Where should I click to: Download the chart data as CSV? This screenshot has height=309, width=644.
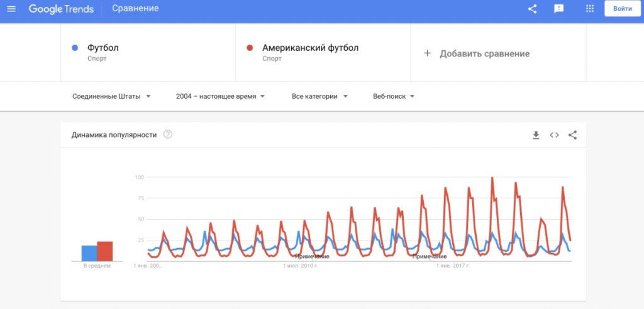point(536,135)
